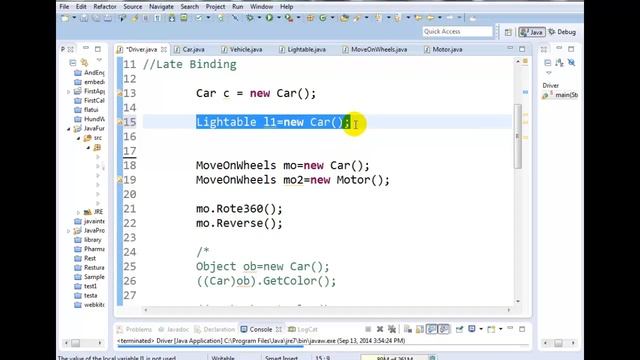The width and height of the screenshot is (640, 360).
Task: Open the LogCat view tab
Action: click(303, 329)
